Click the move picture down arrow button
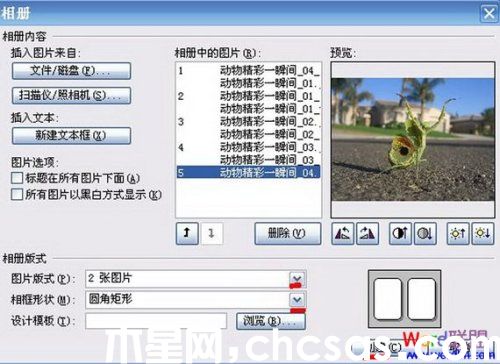Screen dimensions: 500x364 (212, 234)
